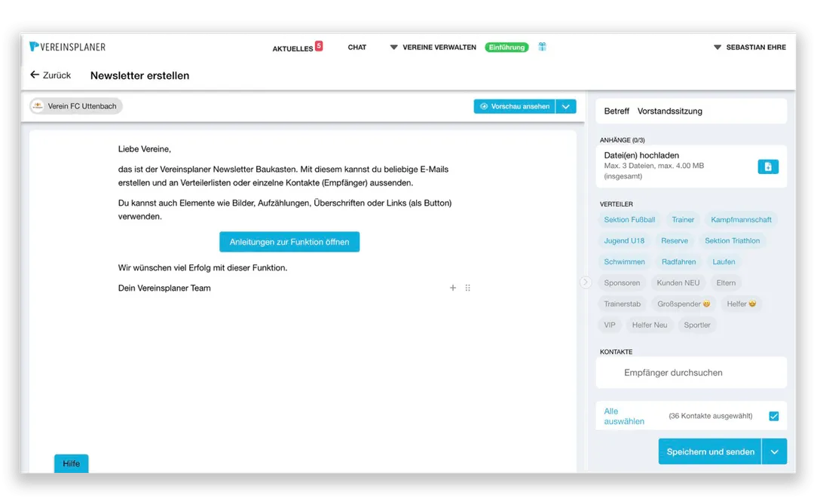814x504 pixels.
Task: Click the Dein Vereinsplaner Team line
Action: 164,288
